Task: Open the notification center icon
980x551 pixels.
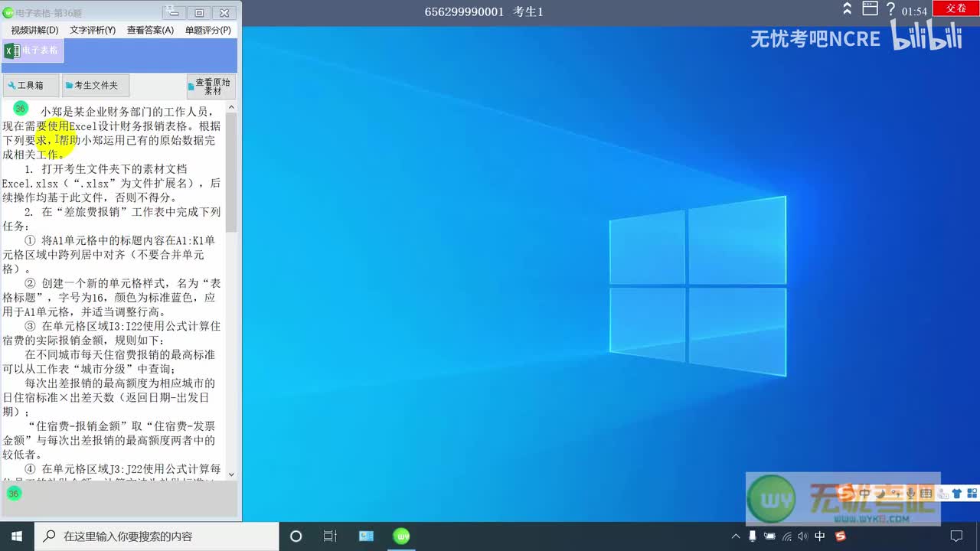Action: pyautogui.click(x=956, y=536)
